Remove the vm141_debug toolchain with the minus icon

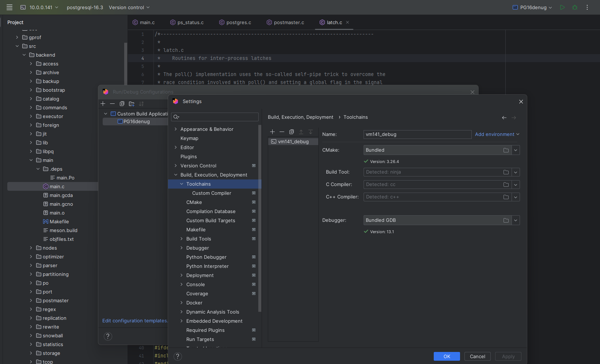[282, 132]
